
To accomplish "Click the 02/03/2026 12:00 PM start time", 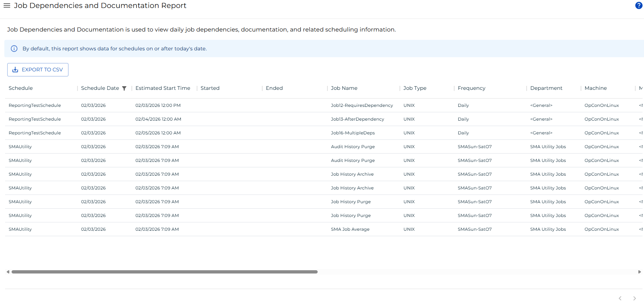I will [x=158, y=105].
